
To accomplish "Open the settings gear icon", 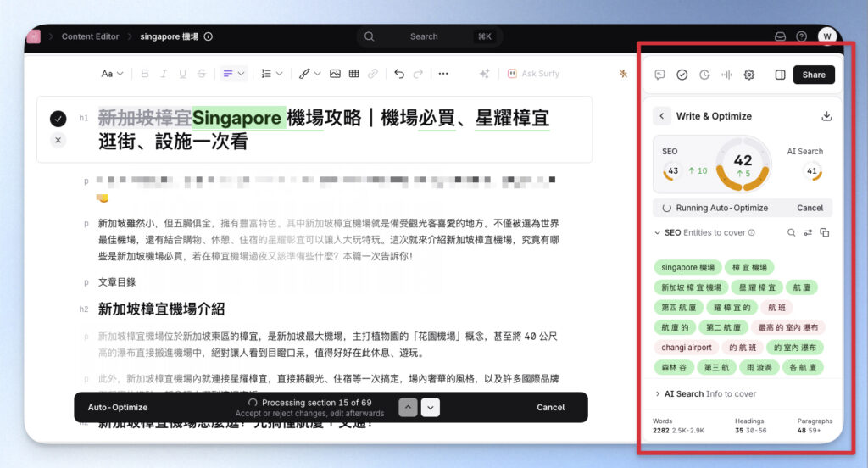I will click(x=749, y=75).
